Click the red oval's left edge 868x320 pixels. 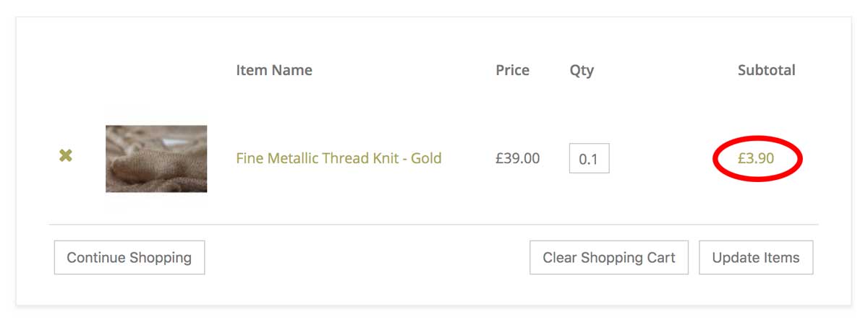click(x=715, y=159)
